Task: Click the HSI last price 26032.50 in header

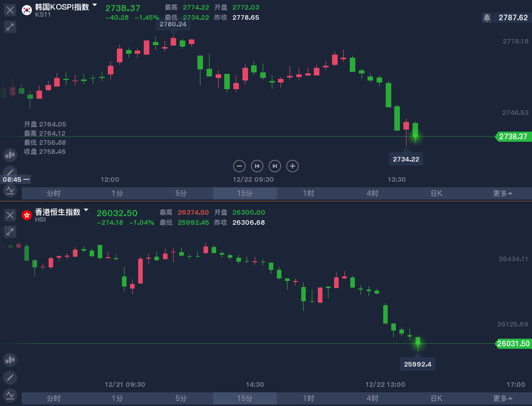Action: pyautogui.click(x=117, y=213)
